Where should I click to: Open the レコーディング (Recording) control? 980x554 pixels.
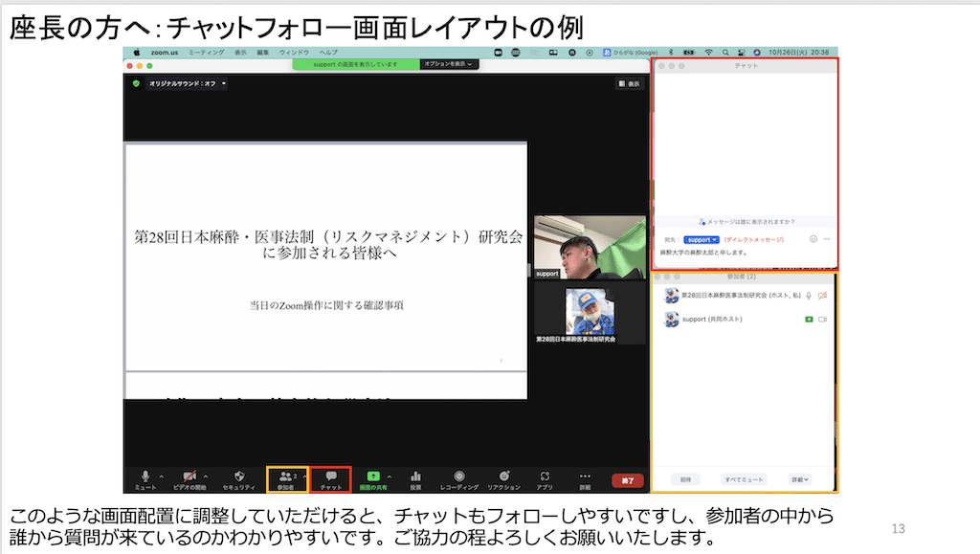(457, 475)
